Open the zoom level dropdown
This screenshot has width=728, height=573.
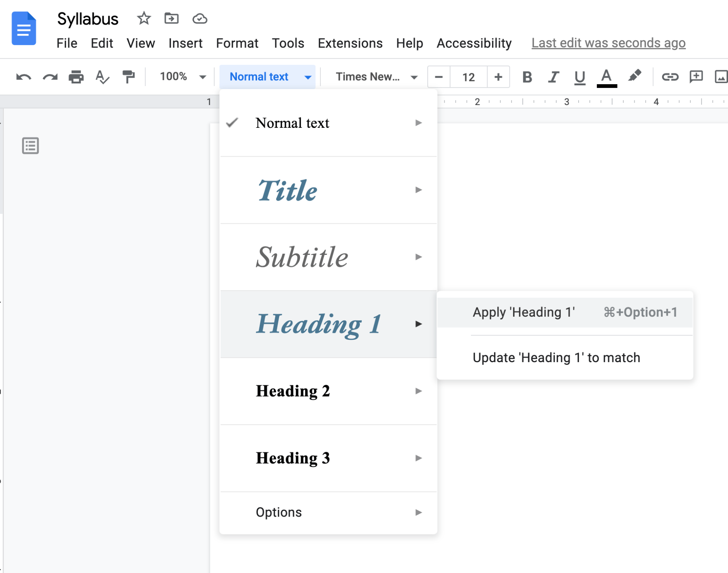(x=181, y=77)
